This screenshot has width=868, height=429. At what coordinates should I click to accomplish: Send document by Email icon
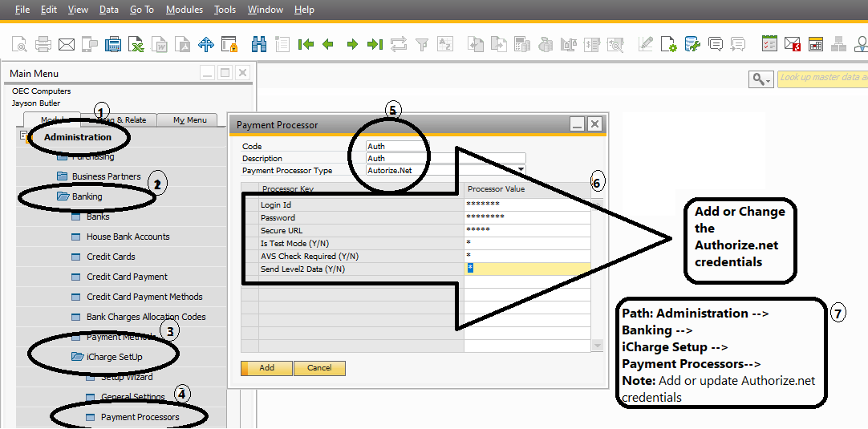(67, 44)
